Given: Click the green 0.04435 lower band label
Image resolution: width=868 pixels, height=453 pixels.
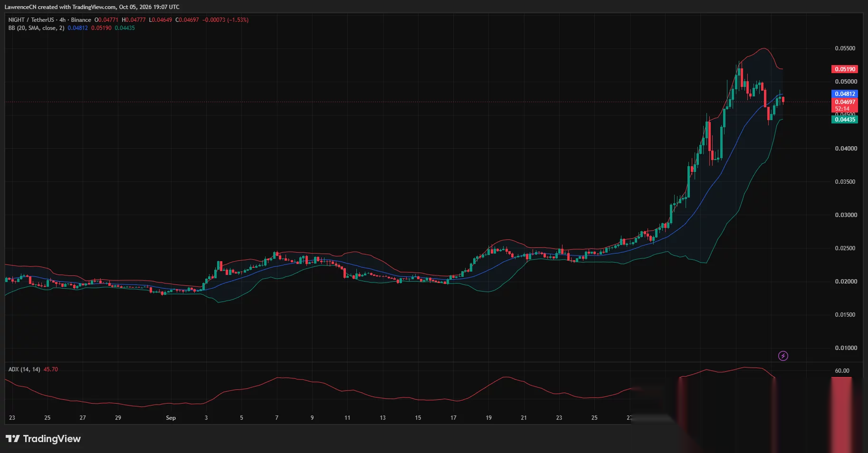Looking at the screenshot, I should click(x=845, y=120).
